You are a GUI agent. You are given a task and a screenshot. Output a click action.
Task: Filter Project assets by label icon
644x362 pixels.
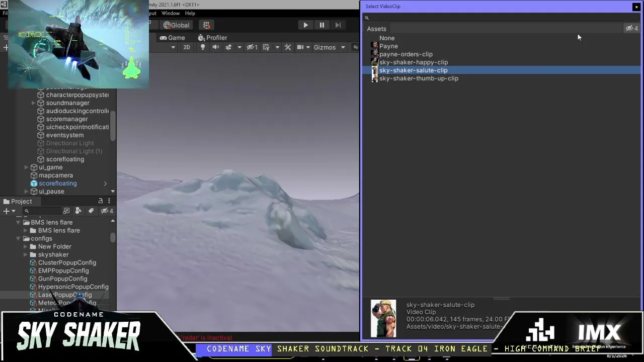pos(91,211)
